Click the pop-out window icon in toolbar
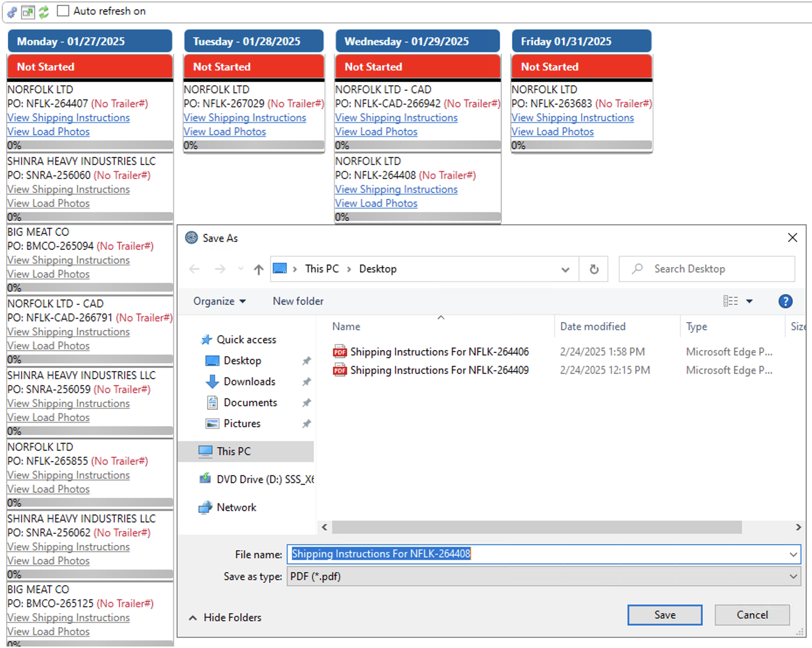812x648 pixels. [28, 12]
